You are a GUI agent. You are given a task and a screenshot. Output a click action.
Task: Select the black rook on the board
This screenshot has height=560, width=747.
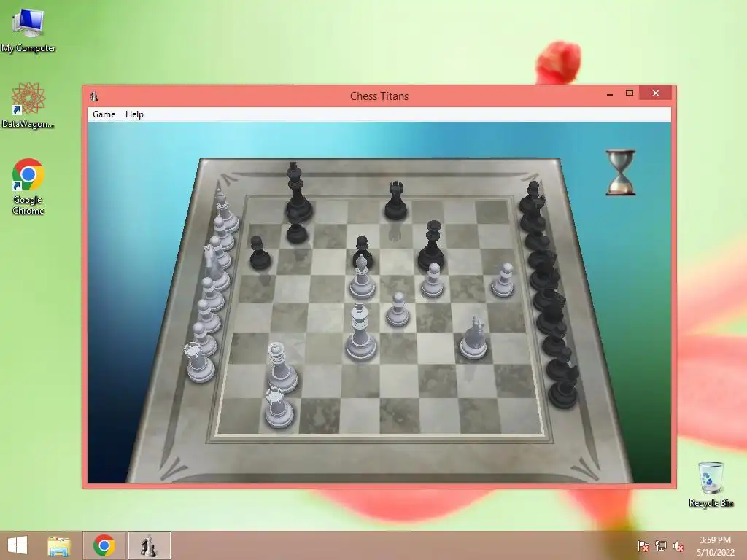[396, 201]
